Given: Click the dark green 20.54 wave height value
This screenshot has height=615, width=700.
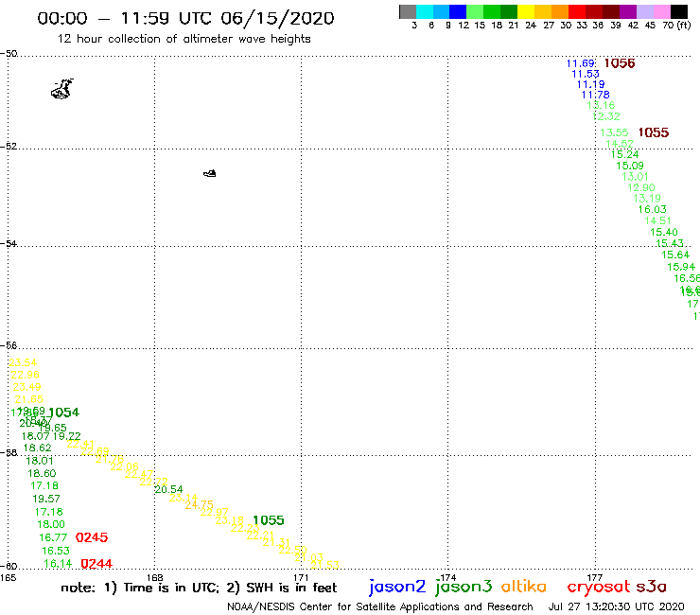Looking at the screenshot, I should pyautogui.click(x=168, y=490).
